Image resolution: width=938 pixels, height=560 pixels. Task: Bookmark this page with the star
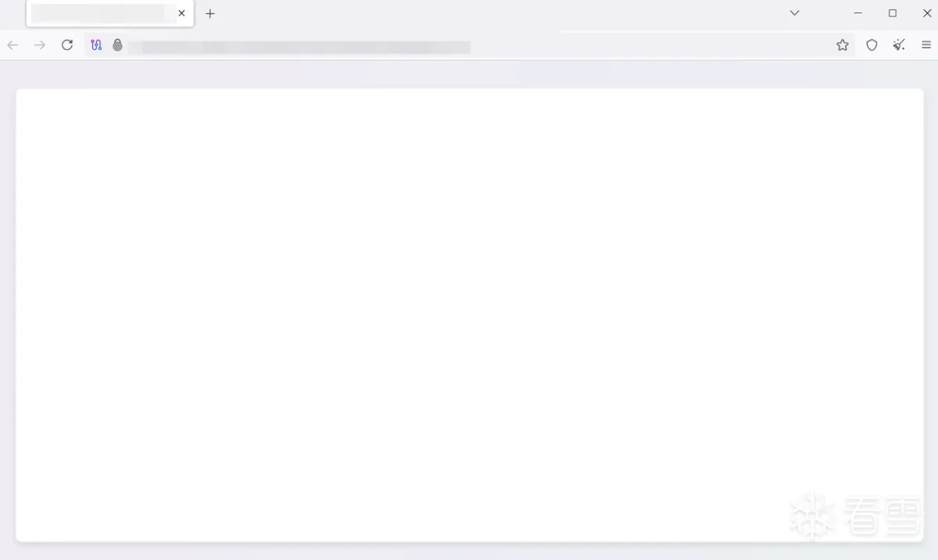tap(843, 45)
